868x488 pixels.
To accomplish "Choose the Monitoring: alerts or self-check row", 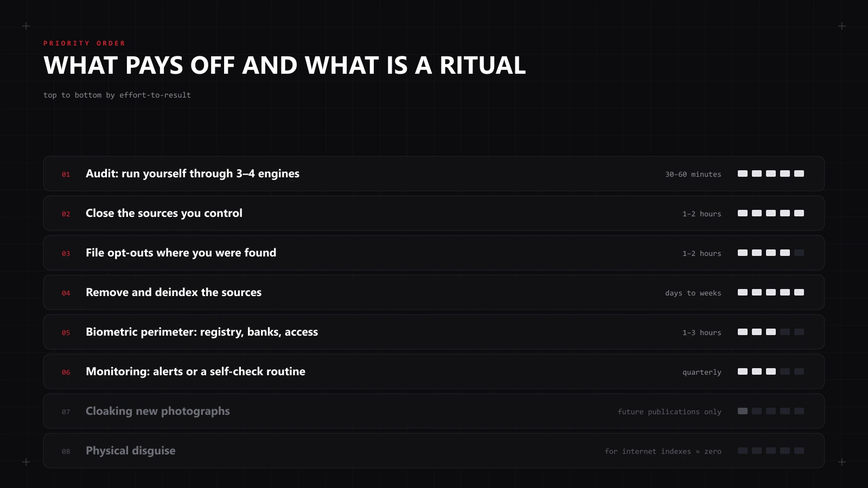I will point(434,371).
